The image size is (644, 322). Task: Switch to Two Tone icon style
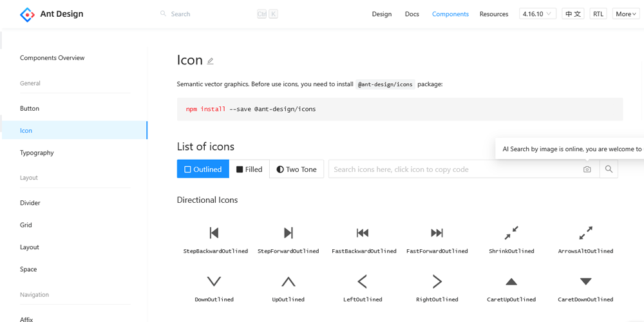296,169
